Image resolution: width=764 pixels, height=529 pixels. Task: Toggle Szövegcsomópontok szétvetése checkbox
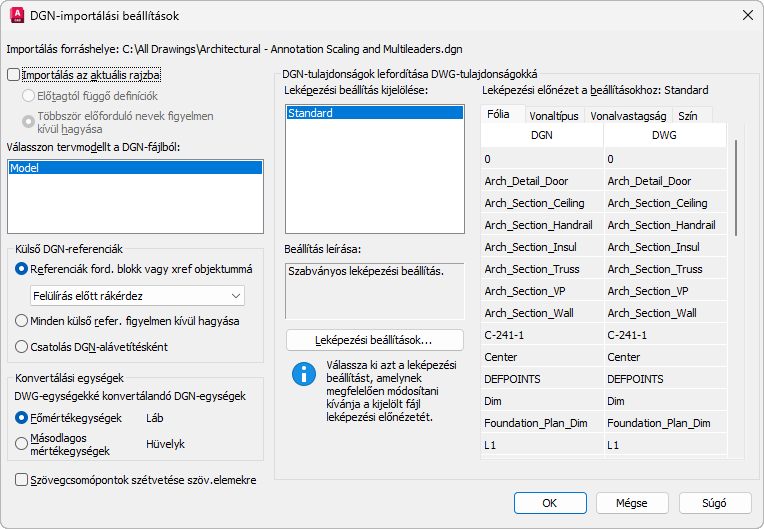(23, 480)
